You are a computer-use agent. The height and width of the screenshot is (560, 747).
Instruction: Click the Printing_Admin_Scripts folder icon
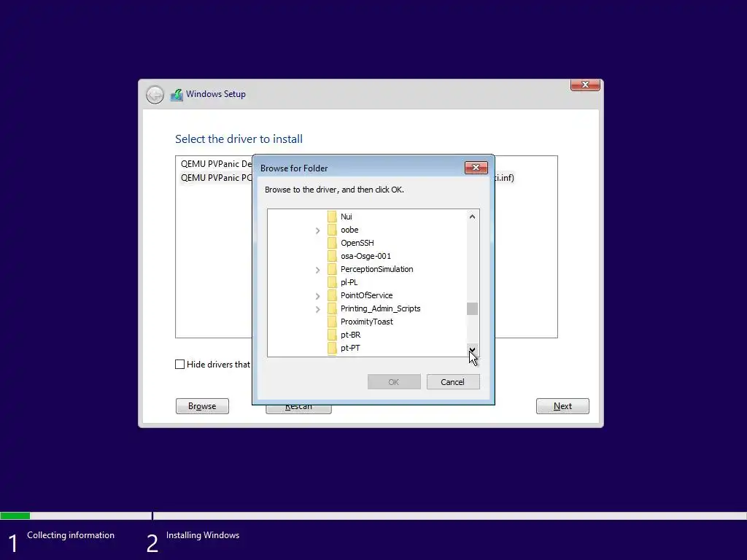332,308
